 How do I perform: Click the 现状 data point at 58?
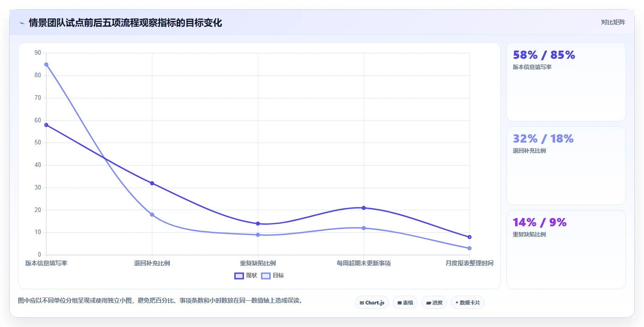click(x=46, y=125)
